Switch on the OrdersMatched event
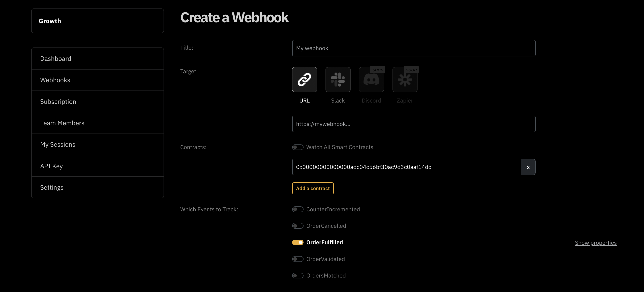The height and width of the screenshot is (292, 644). coord(298,276)
